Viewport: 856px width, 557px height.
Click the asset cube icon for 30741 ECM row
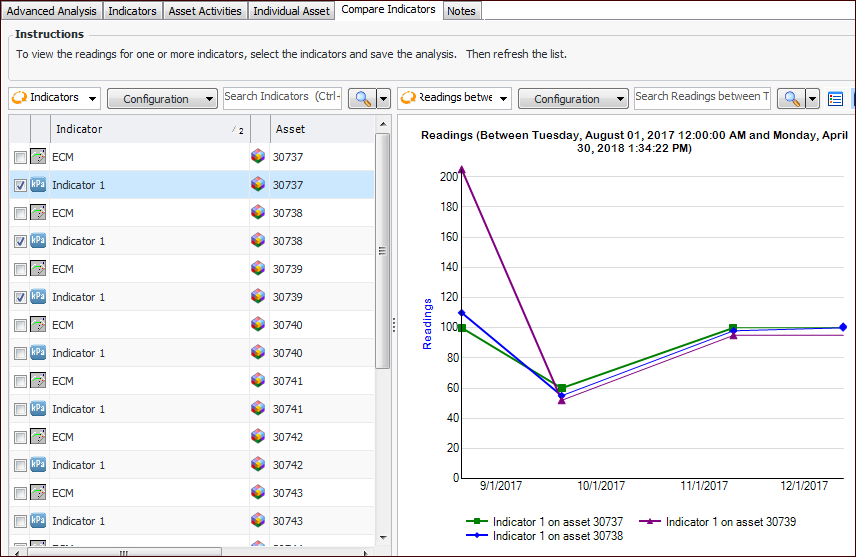[x=258, y=381]
